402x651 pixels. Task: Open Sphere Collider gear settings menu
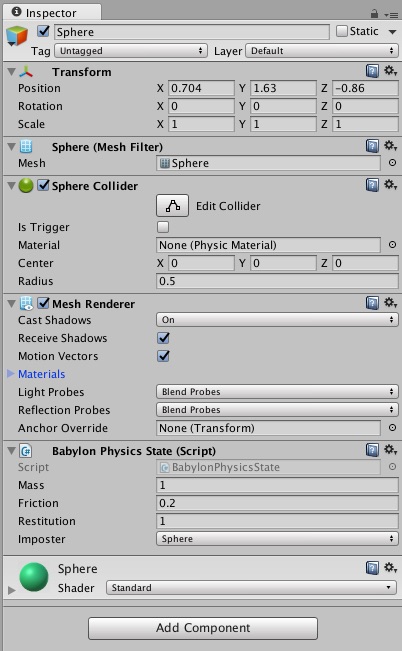click(x=390, y=185)
